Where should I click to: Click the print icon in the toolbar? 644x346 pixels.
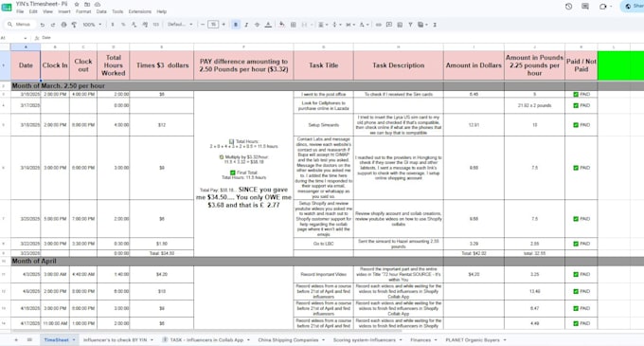tap(63, 25)
